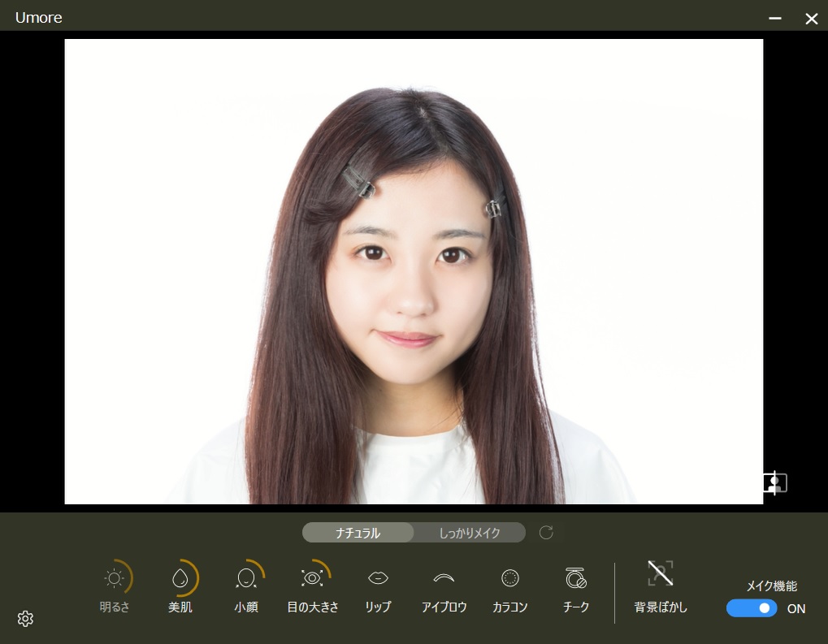Select the アイブロウ eyebrow icon
The height and width of the screenshot is (644, 828).
point(443,577)
